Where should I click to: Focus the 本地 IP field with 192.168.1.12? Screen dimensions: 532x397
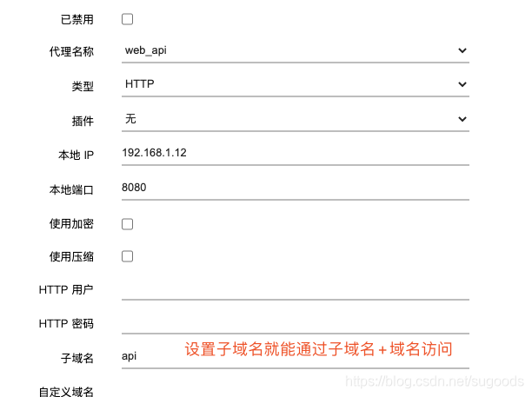[x=296, y=153]
